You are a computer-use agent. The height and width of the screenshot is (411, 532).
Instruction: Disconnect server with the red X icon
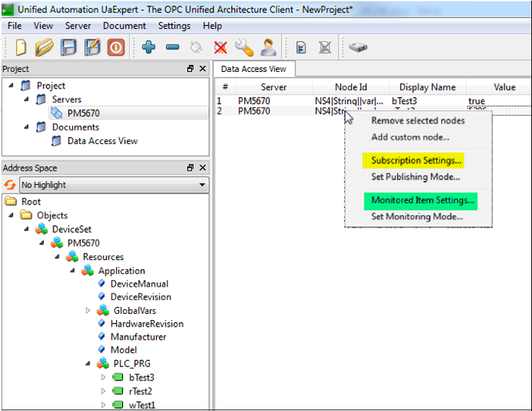(x=220, y=48)
